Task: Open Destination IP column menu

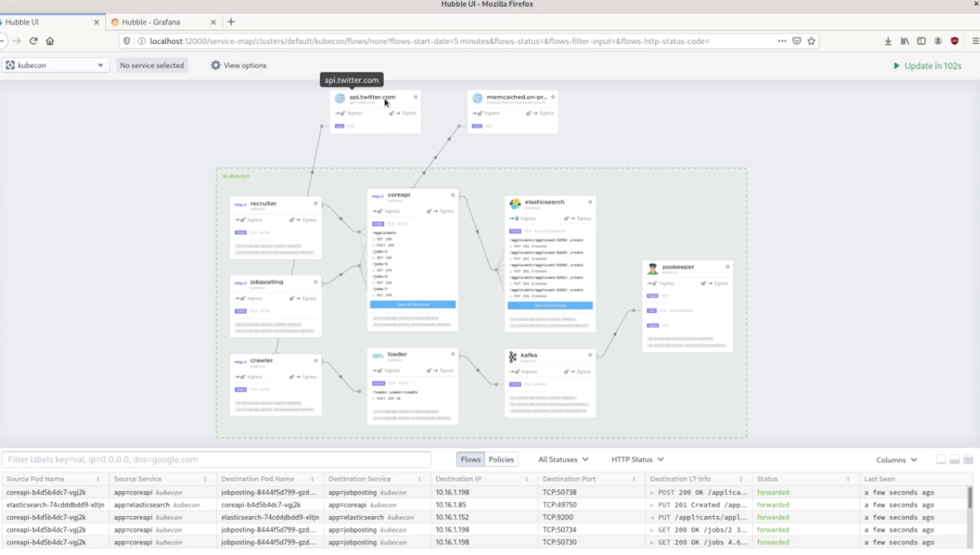Action: click(526, 480)
